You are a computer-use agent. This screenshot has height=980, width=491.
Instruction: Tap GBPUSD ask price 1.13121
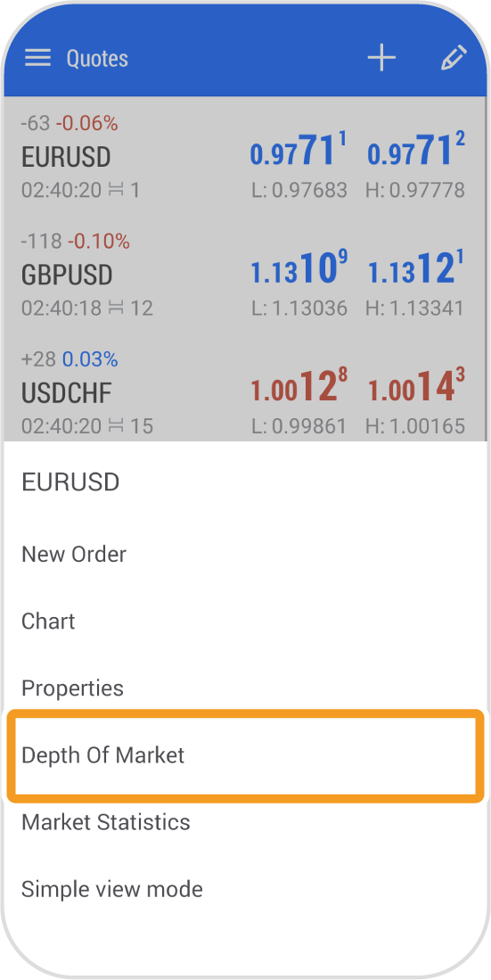point(416,269)
